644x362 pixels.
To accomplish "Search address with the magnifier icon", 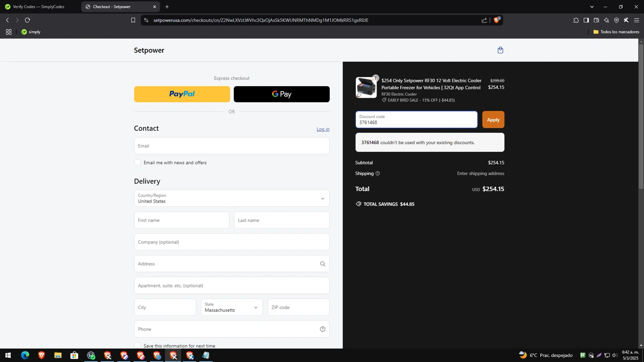I will click(322, 264).
